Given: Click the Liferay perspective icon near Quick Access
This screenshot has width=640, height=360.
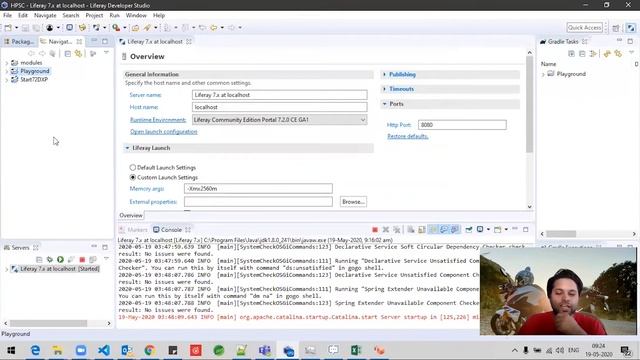Looking at the screenshot, I should pos(631,28).
